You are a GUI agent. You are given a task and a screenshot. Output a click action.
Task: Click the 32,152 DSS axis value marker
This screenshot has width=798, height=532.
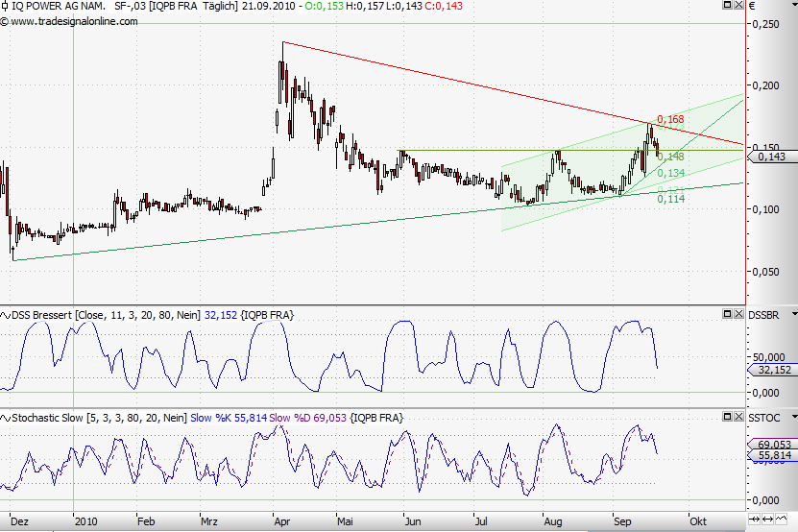click(772, 370)
